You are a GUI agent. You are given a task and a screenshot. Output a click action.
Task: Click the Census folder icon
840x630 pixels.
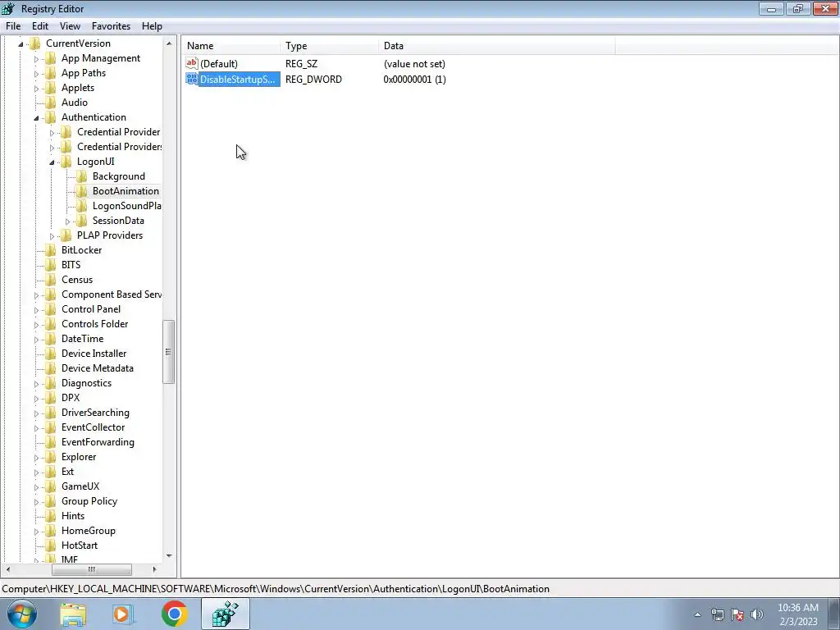coord(50,280)
